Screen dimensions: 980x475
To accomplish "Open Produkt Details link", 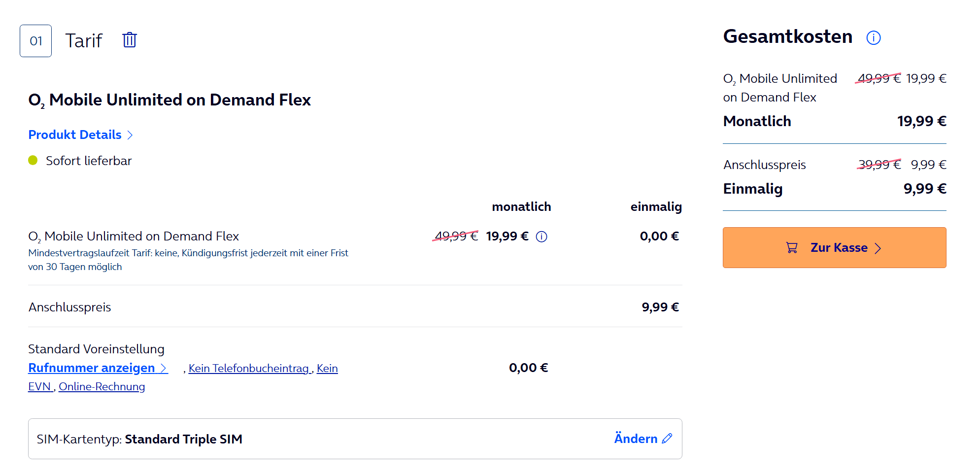I will 75,135.
